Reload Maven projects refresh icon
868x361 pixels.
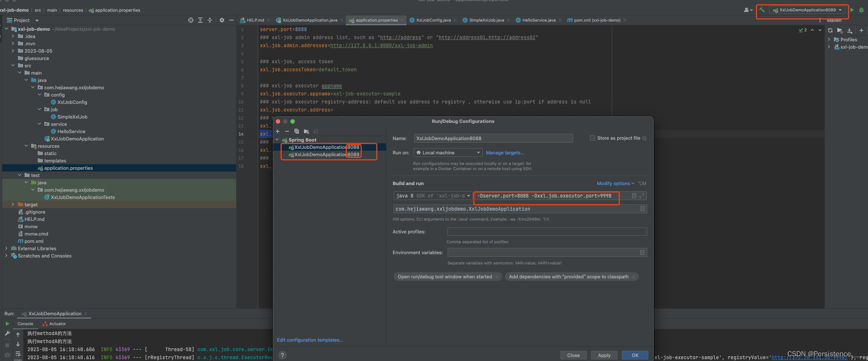pyautogui.click(x=830, y=30)
